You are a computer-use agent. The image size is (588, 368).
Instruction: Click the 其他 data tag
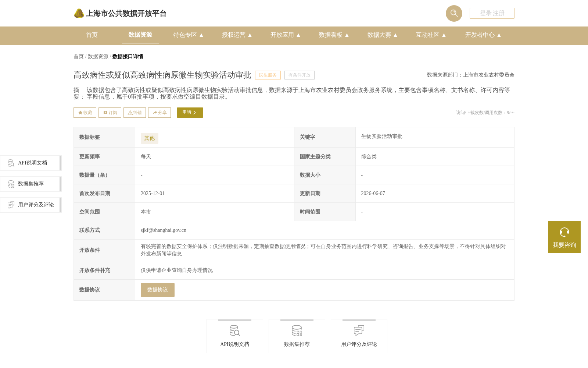tap(150, 138)
